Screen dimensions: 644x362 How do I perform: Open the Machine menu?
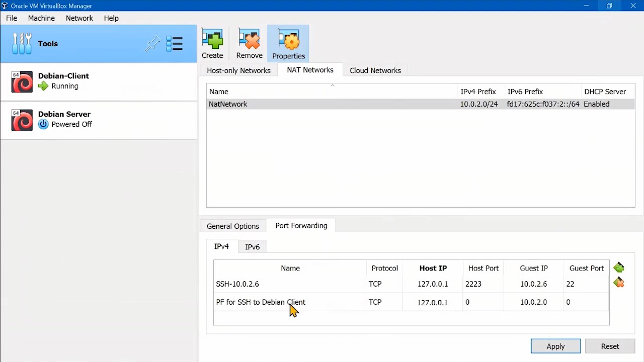pos(41,18)
